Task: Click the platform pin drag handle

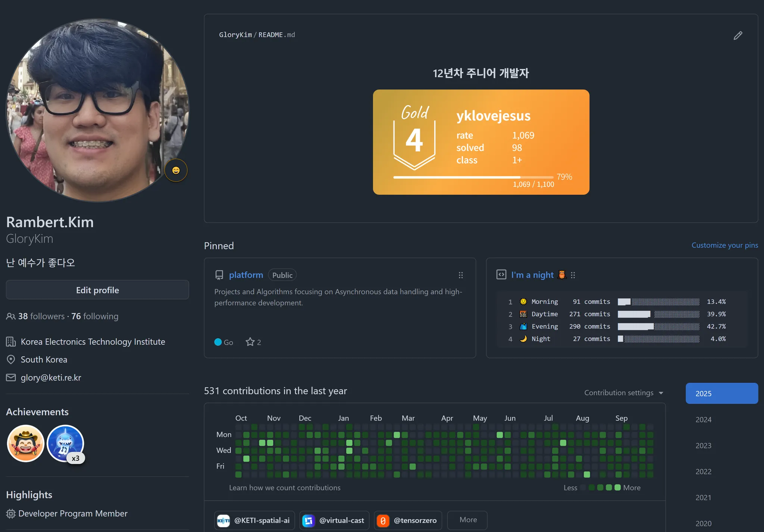Action: tap(461, 275)
